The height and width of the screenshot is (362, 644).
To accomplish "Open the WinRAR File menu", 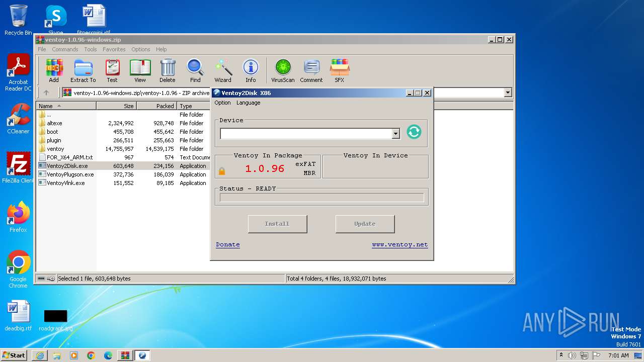I will pos(42,49).
